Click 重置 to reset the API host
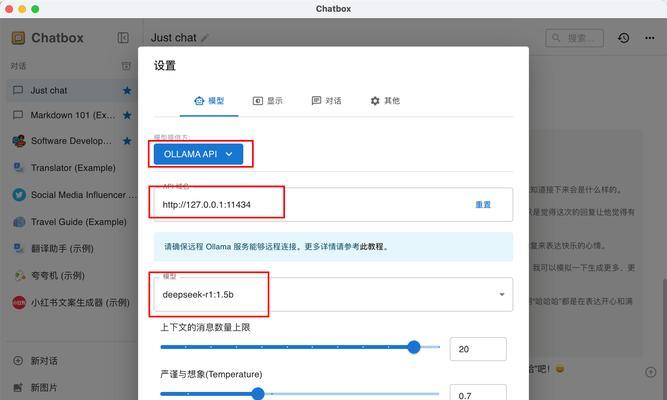 coord(483,205)
